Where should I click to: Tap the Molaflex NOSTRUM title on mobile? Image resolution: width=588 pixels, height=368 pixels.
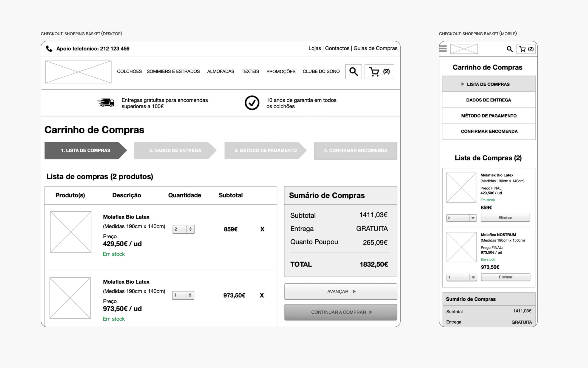[x=498, y=235]
